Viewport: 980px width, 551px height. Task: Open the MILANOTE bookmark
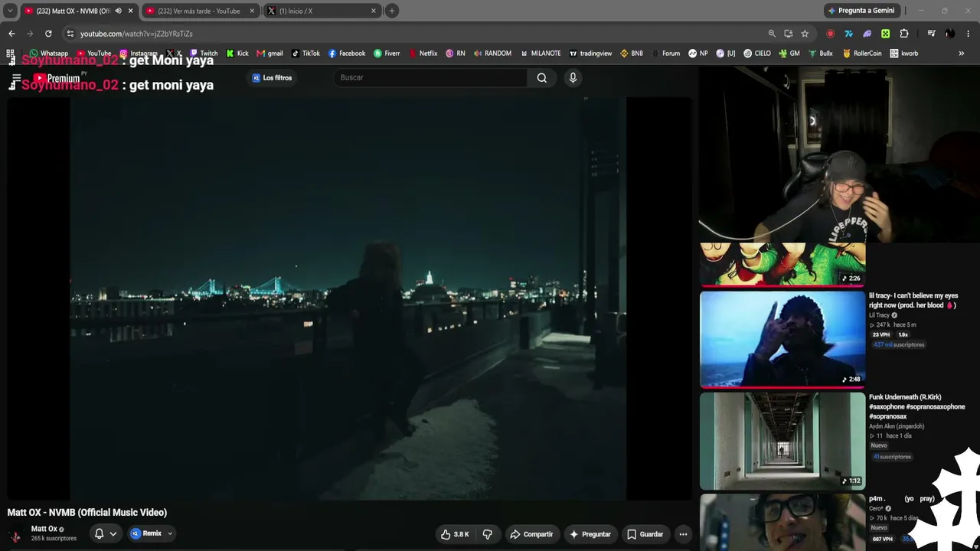tap(541, 54)
